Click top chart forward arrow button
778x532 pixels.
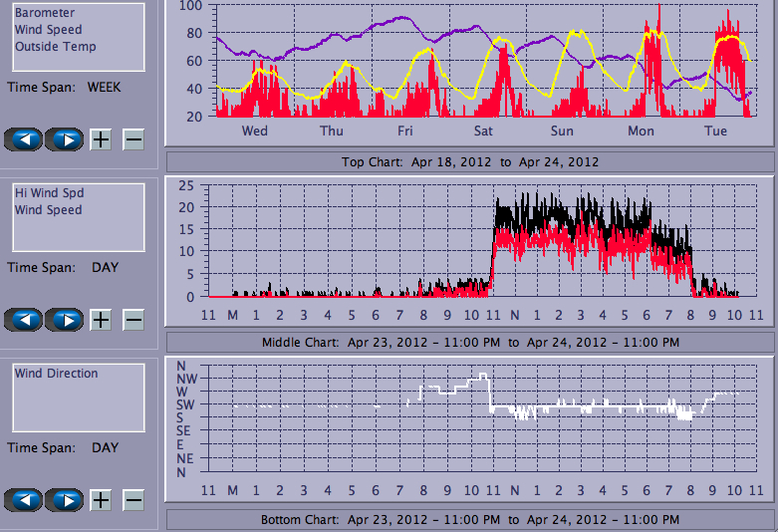click(x=65, y=138)
